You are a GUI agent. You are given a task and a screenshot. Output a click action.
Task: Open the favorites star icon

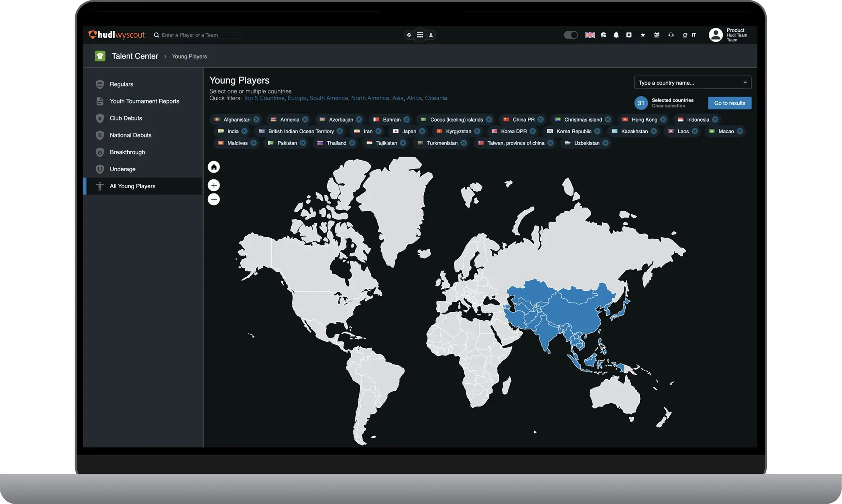click(643, 35)
